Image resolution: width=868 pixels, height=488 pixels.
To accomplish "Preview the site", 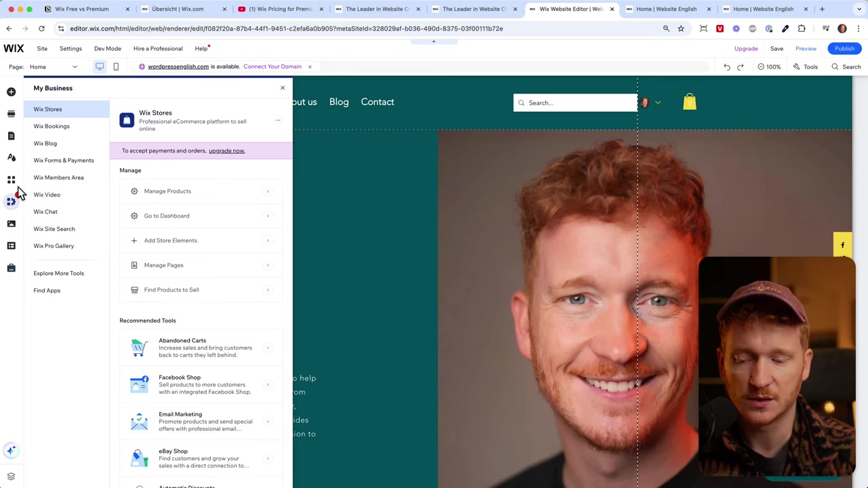I will 806,49.
